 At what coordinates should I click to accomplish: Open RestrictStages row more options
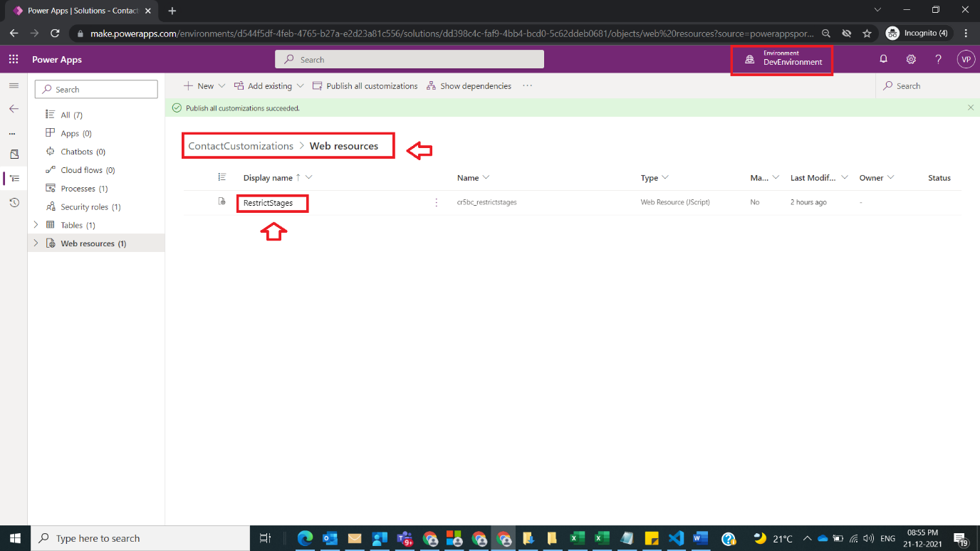pos(437,203)
